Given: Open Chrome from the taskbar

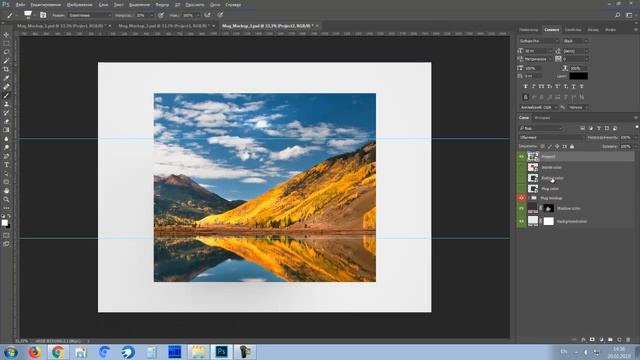Looking at the screenshot, I should (x=58, y=352).
